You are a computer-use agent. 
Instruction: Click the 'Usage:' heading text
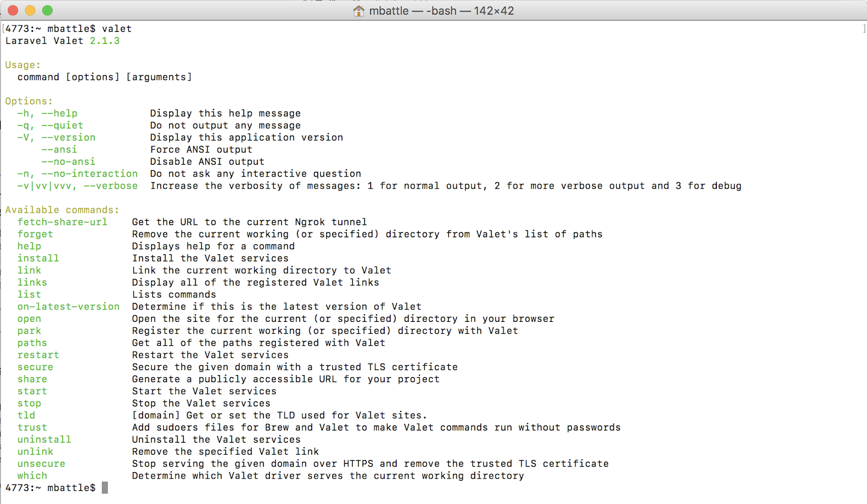[23, 65]
